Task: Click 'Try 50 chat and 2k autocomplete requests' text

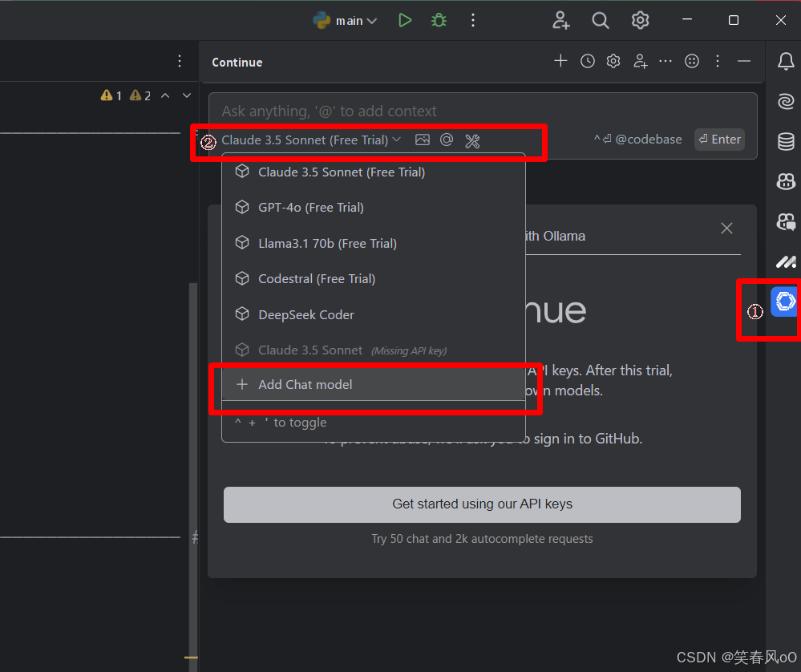Action: pos(482,539)
